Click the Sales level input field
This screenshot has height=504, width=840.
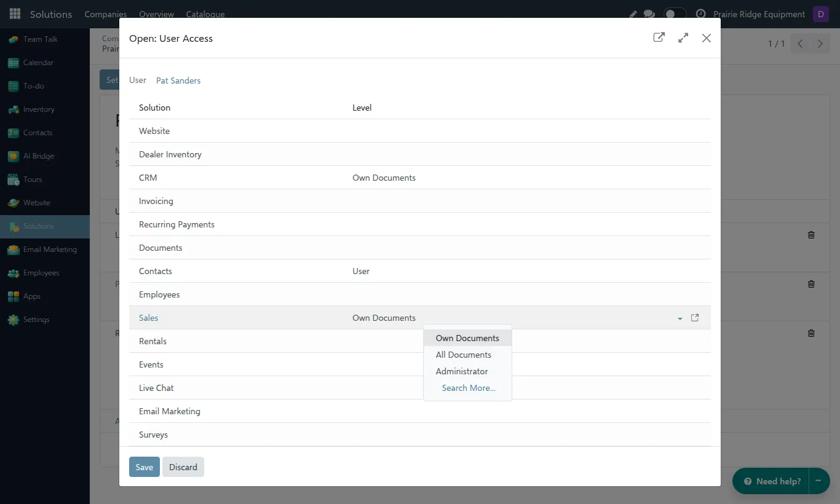click(513, 318)
